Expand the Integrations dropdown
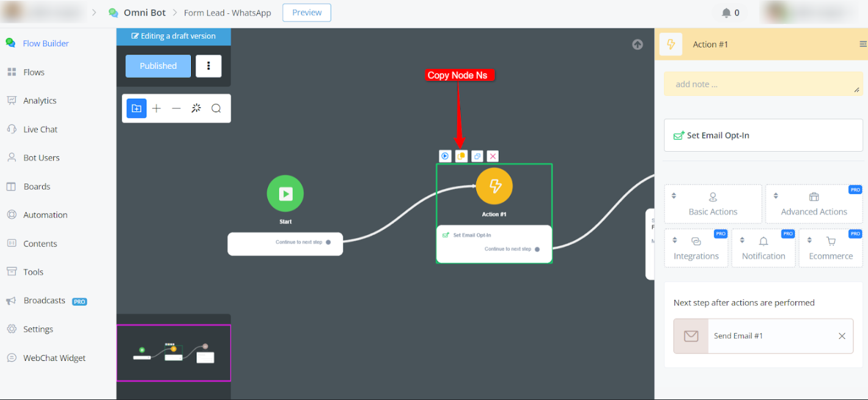This screenshot has width=868, height=400. pyautogui.click(x=696, y=248)
